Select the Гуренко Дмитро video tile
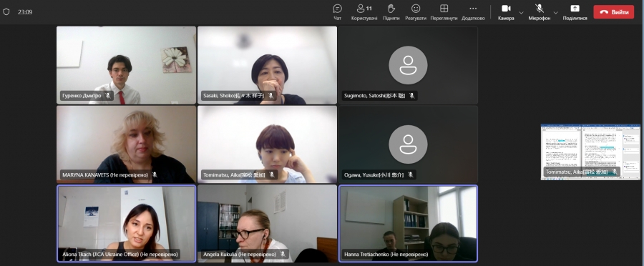This screenshot has height=266, width=644. 126,65
